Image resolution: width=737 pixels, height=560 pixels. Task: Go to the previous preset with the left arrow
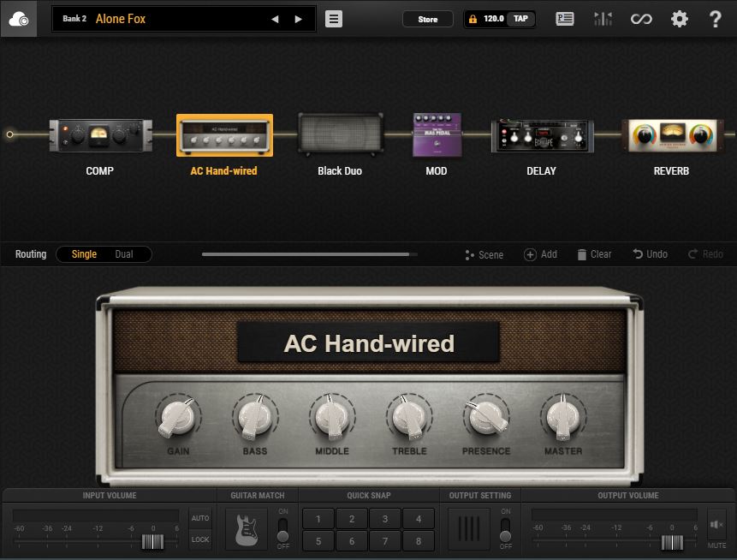[x=276, y=18]
